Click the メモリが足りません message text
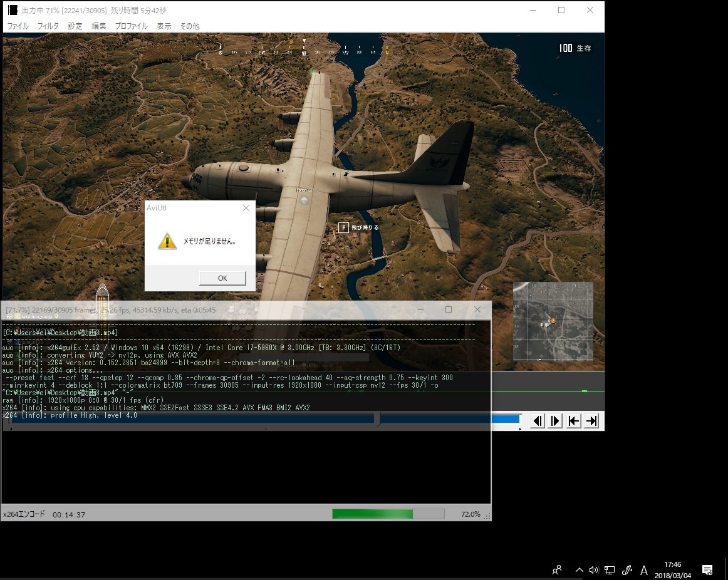This screenshot has height=580, width=728. (x=209, y=241)
